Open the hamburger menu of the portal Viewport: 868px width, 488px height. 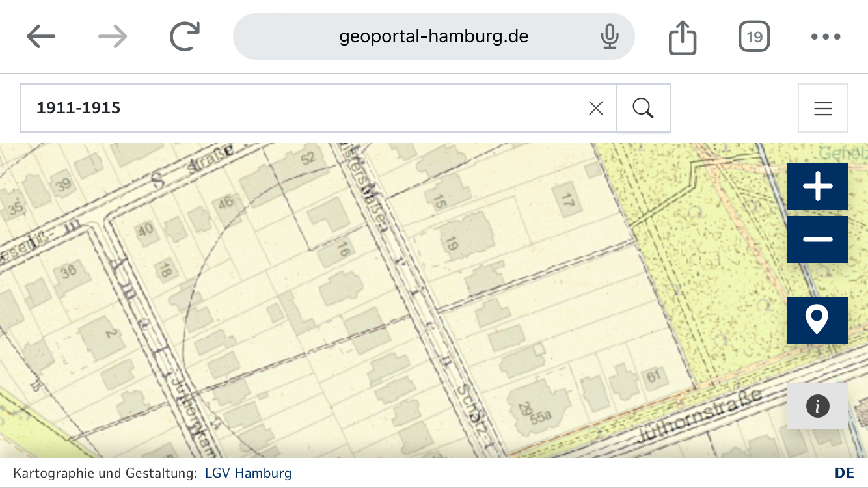click(x=823, y=108)
